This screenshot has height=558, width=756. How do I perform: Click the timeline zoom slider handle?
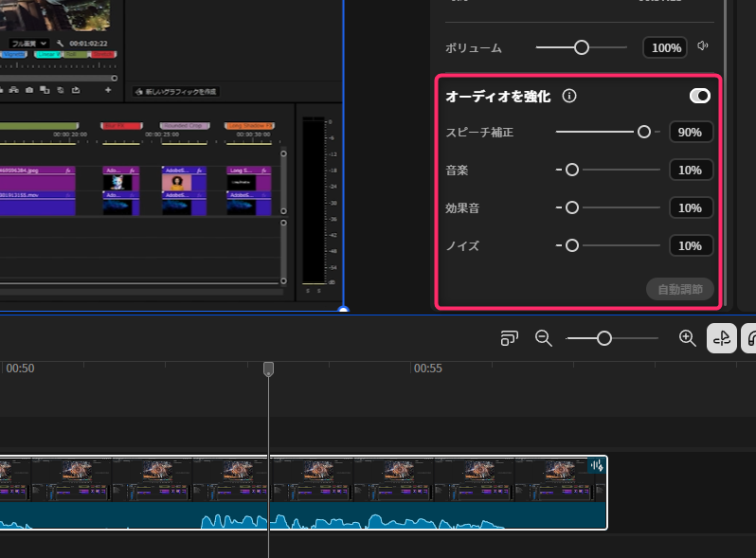603,338
